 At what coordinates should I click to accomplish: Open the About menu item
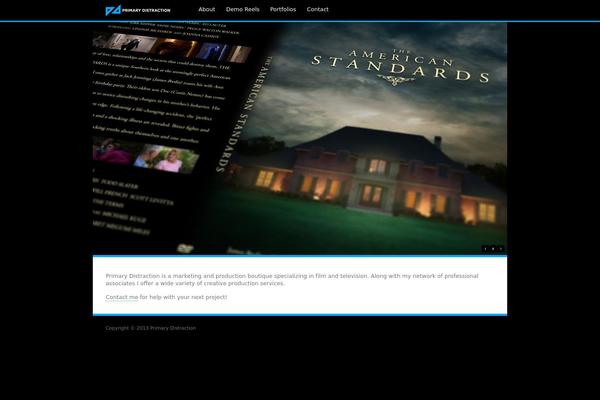207,9
